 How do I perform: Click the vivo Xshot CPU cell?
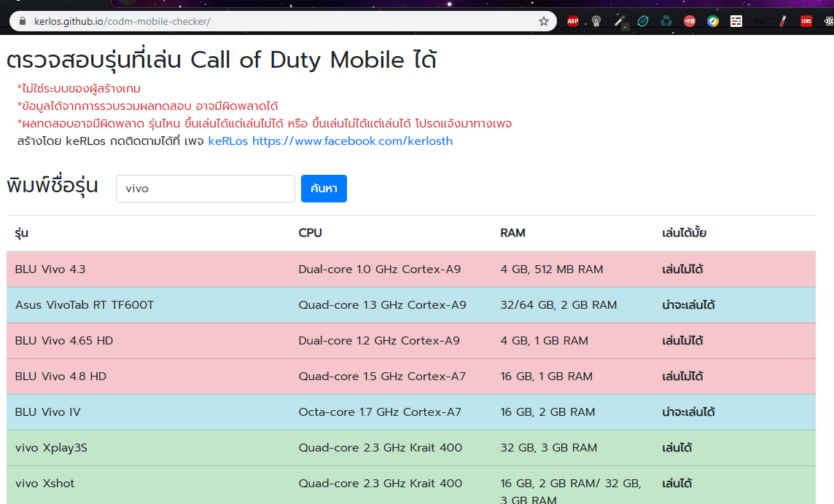coord(381,484)
